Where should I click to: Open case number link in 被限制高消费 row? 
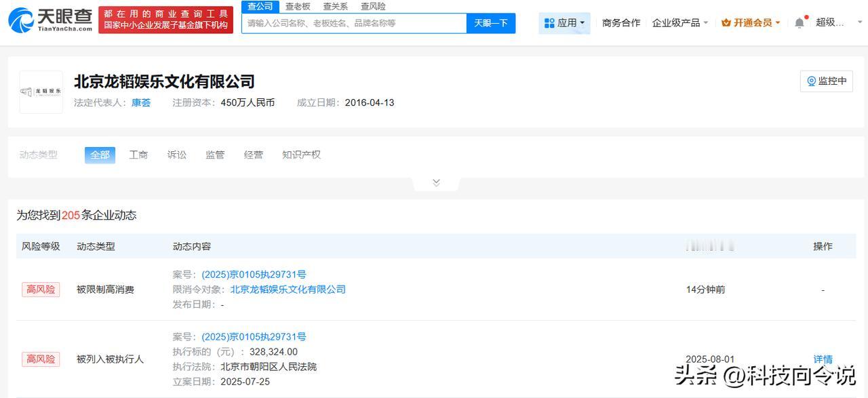[x=254, y=275]
